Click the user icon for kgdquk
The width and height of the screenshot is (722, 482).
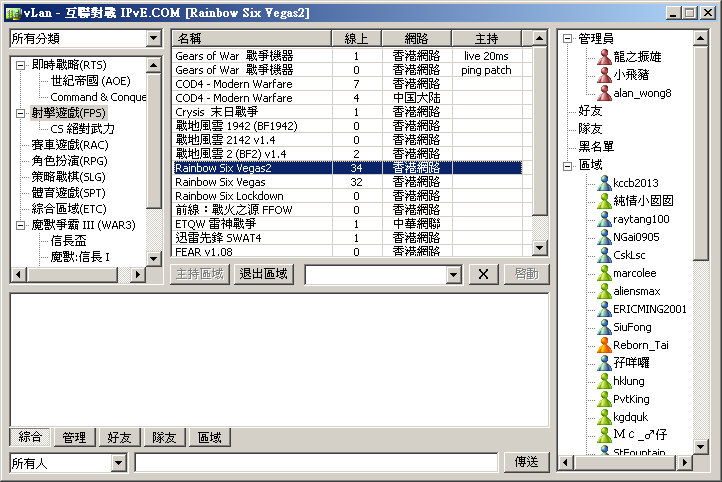pyautogui.click(x=604, y=417)
